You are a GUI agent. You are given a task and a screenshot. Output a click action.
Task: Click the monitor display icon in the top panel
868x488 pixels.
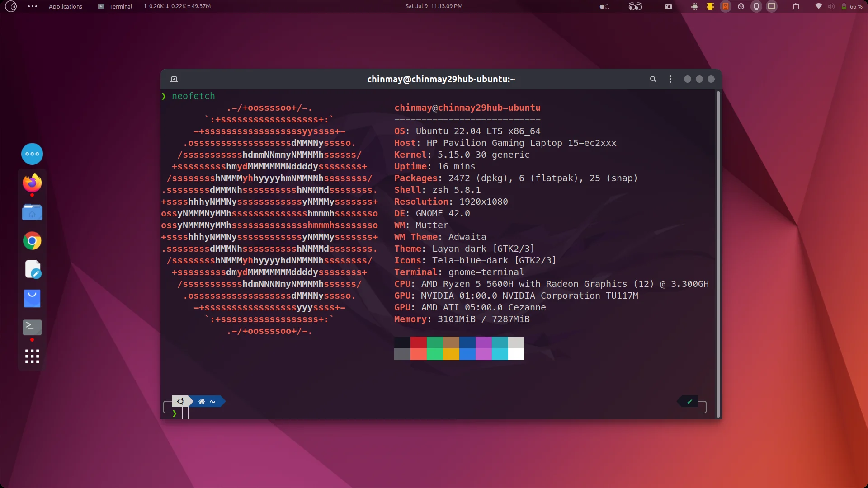tap(772, 6)
